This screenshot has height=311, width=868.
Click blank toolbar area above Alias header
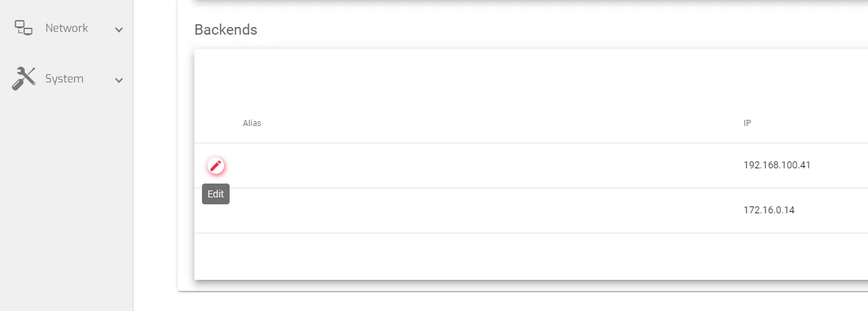[x=484, y=80]
